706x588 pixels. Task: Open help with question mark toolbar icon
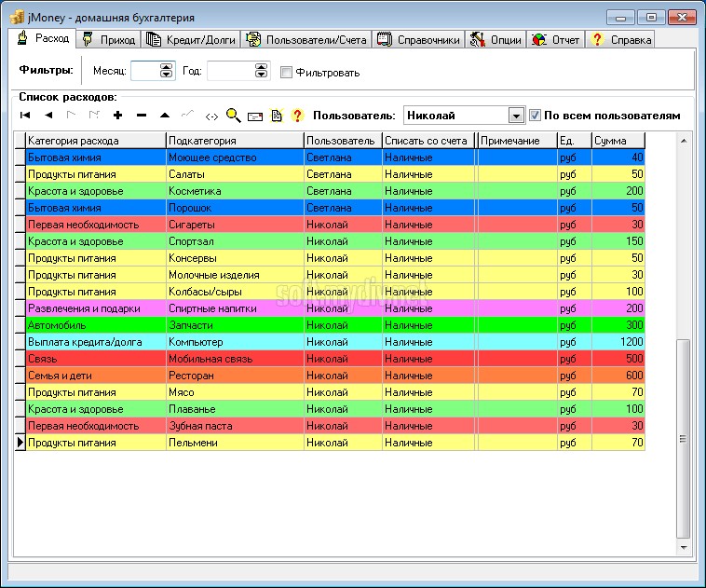click(297, 116)
